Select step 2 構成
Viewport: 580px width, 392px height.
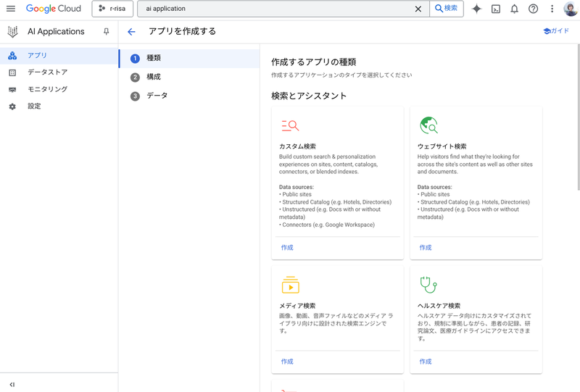[x=190, y=78]
